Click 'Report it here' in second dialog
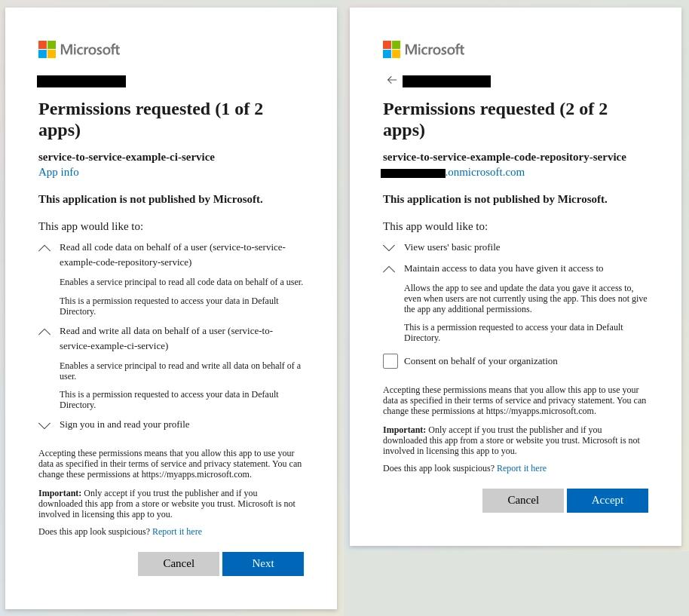Image resolution: width=689 pixels, height=616 pixels. (522, 468)
